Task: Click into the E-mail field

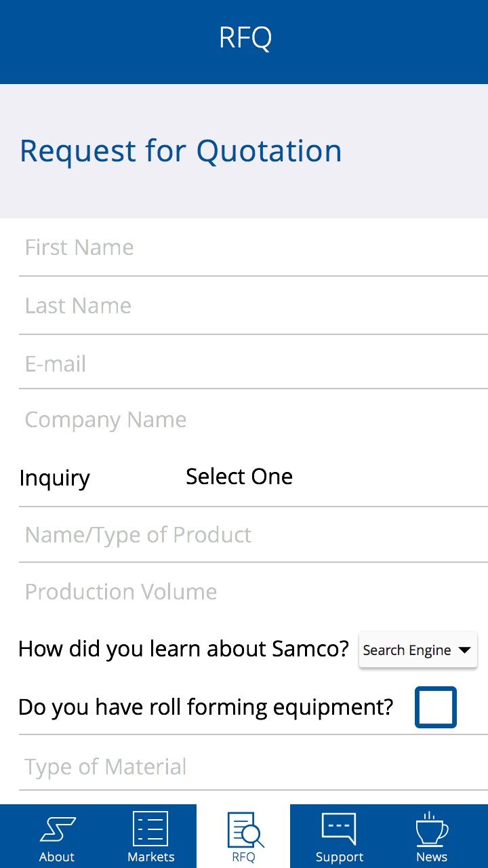Action: click(x=253, y=364)
